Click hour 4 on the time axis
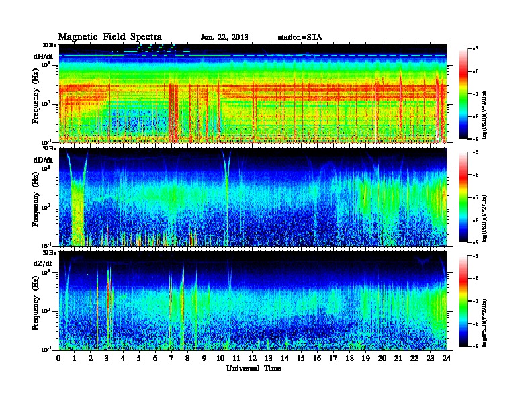This screenshot has height=411, width=532. 123,358
